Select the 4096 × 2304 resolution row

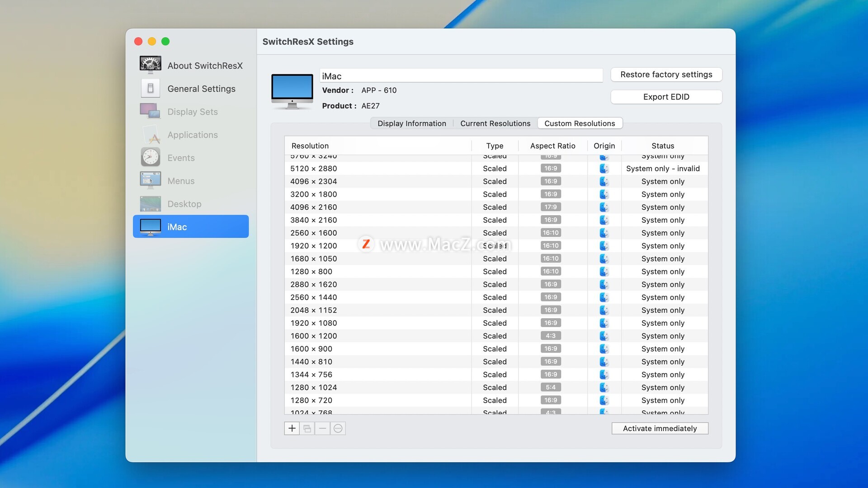(496, 181)
